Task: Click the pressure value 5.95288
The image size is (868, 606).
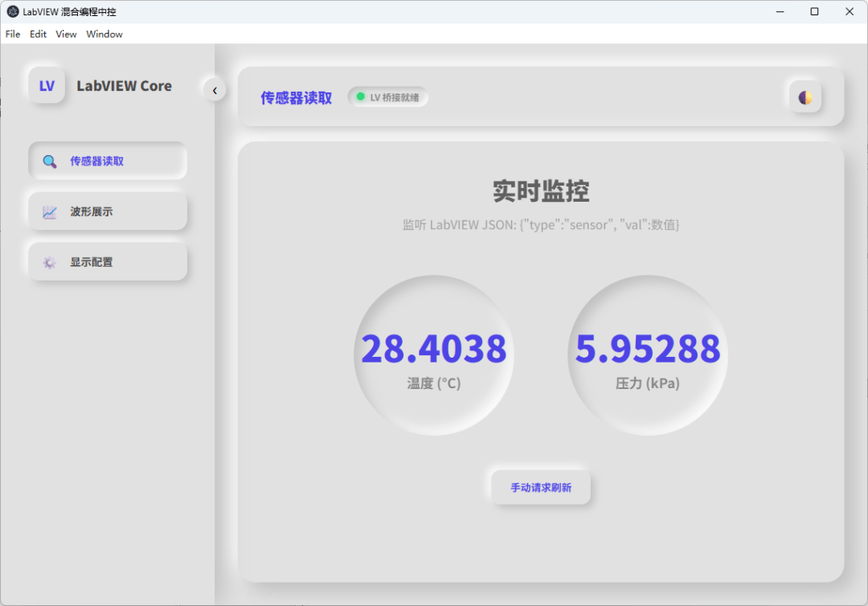Action: point(648,349)
